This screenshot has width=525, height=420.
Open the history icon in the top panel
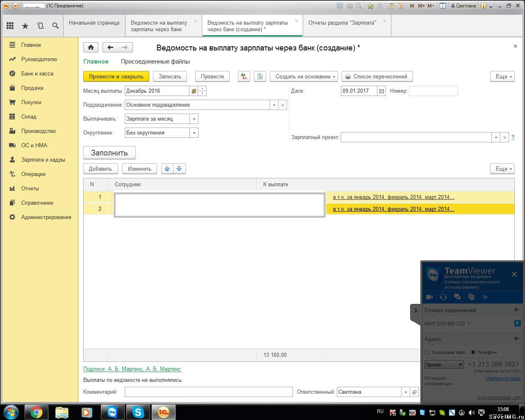click(41, 26)
